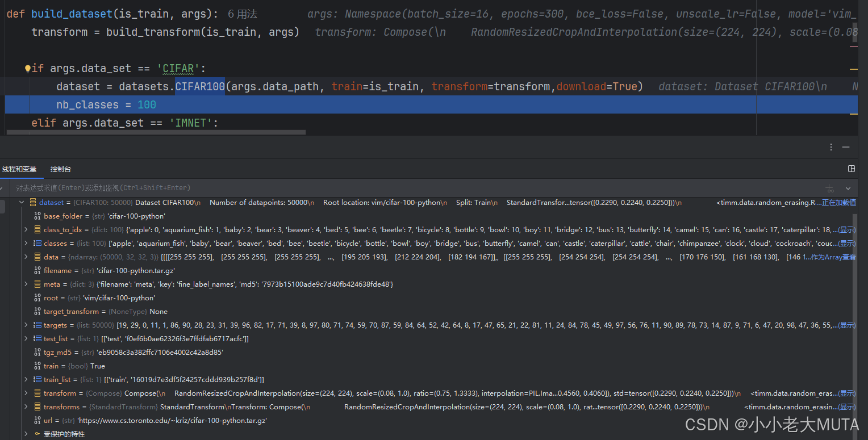Click the data ndarray icon

[37, 257]
